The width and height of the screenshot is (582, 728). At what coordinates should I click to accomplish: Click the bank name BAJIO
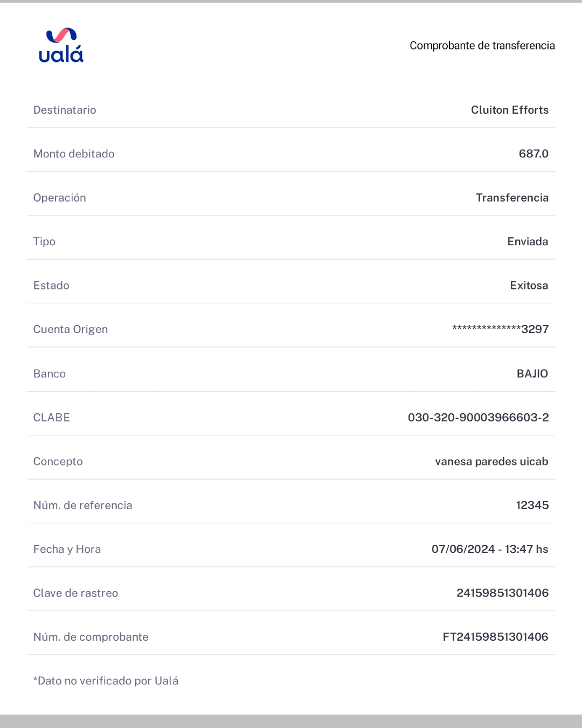pyautogui.click(x=532, y=373)
